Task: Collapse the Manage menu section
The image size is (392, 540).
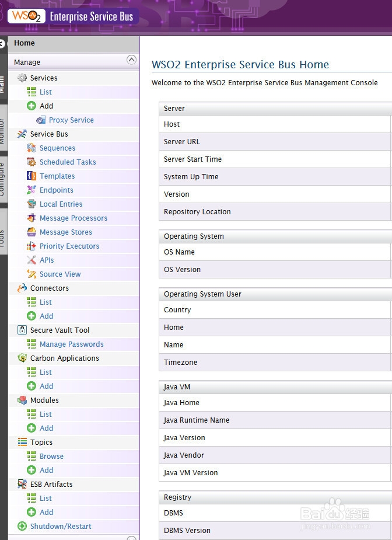Action: pos(131,60)
